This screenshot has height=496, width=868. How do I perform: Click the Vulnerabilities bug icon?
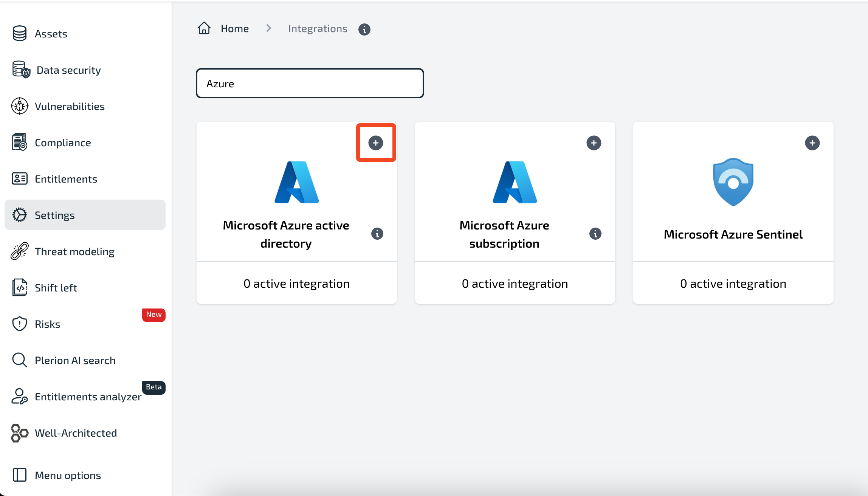[x=20, y=106]
